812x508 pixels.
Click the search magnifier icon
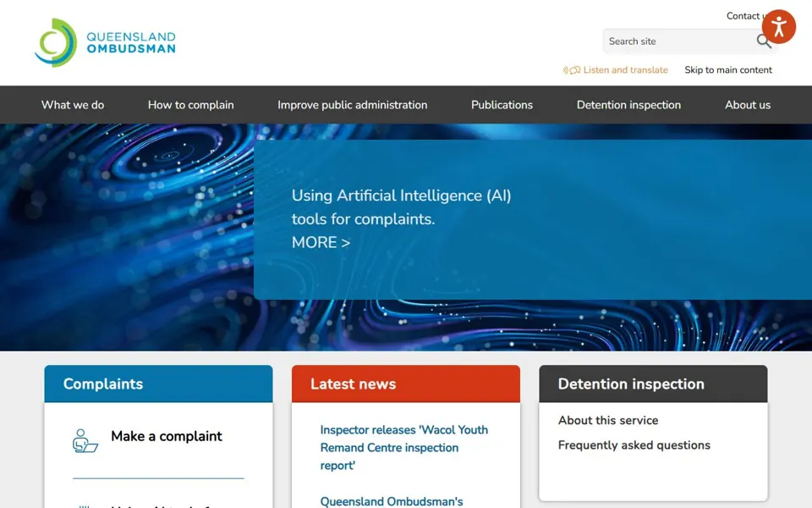tap(764, 41)
